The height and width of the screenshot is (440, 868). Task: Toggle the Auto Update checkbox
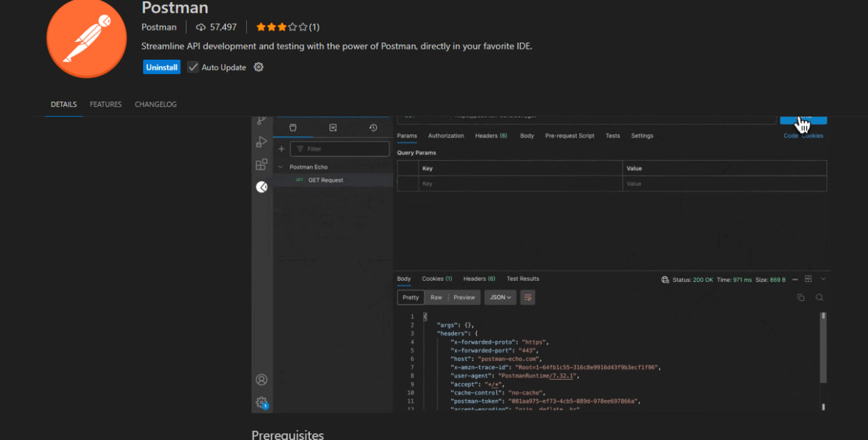coord(193,67)
